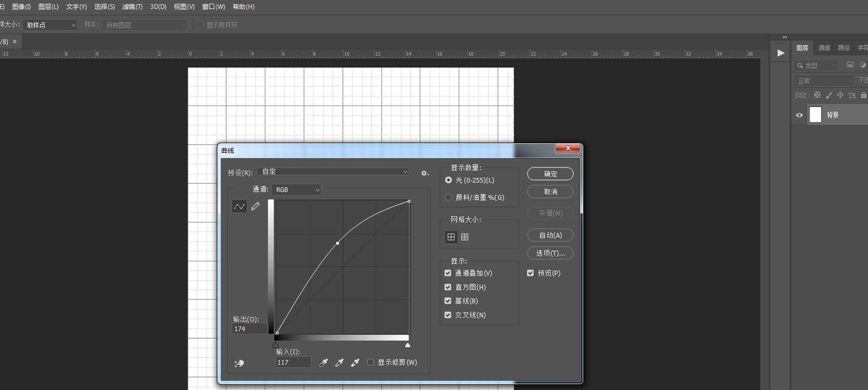This screenshot has height=390, width=868.
Task: Toggle baseline checkbox
Action: coord(448,301)
